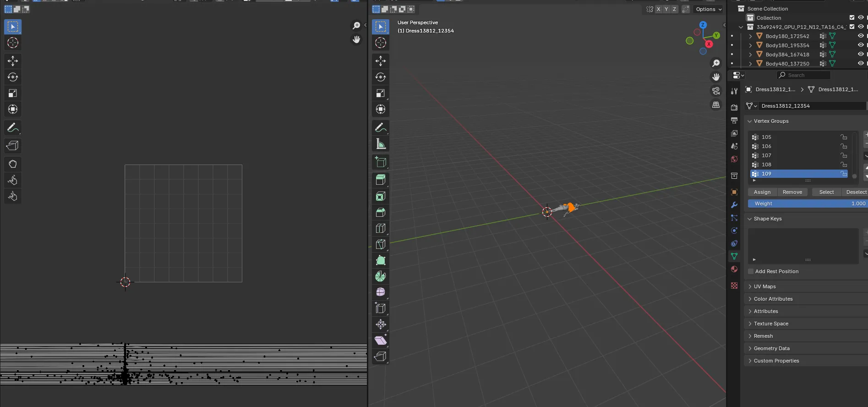Open properties editor type dropdown
Screen dimensions: 868x407
pos(738,75)
